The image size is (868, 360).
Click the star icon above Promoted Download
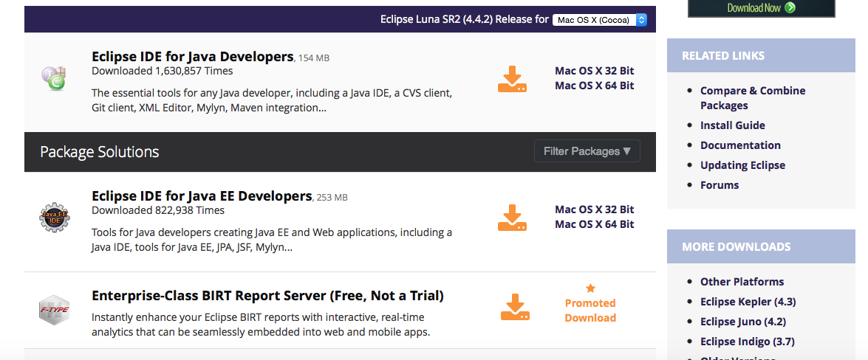pos(591,288)
